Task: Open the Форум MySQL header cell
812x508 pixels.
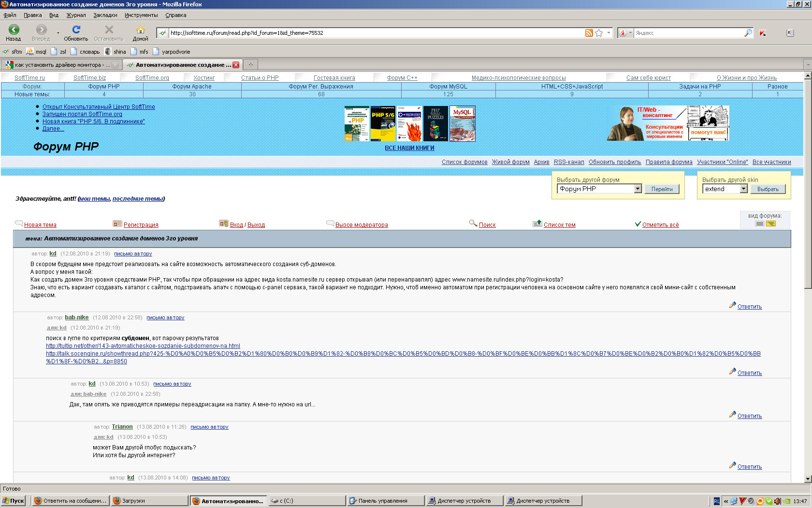Action: pos(449,87)
